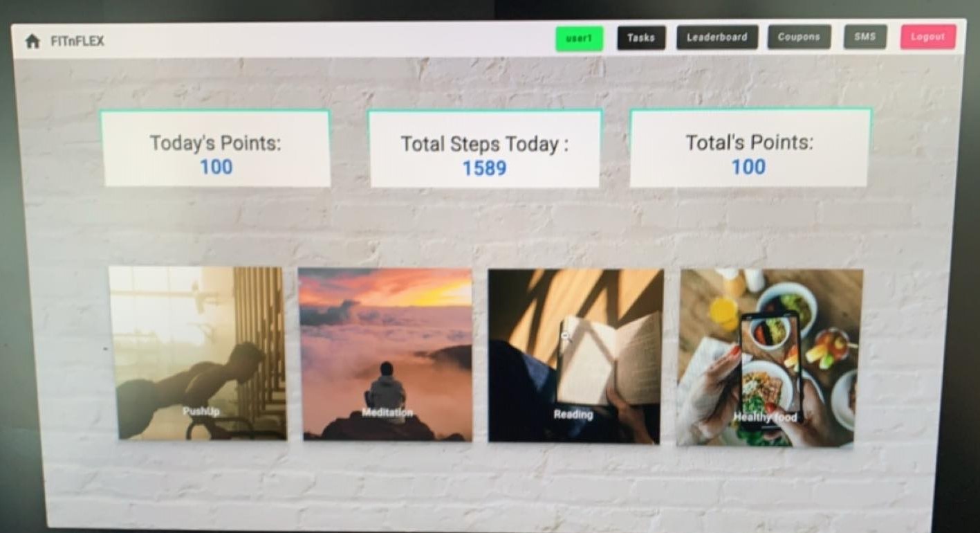Select the Total Steps Today card
The height and width of the screenshot is (533, 980).
tap(485, 149)
